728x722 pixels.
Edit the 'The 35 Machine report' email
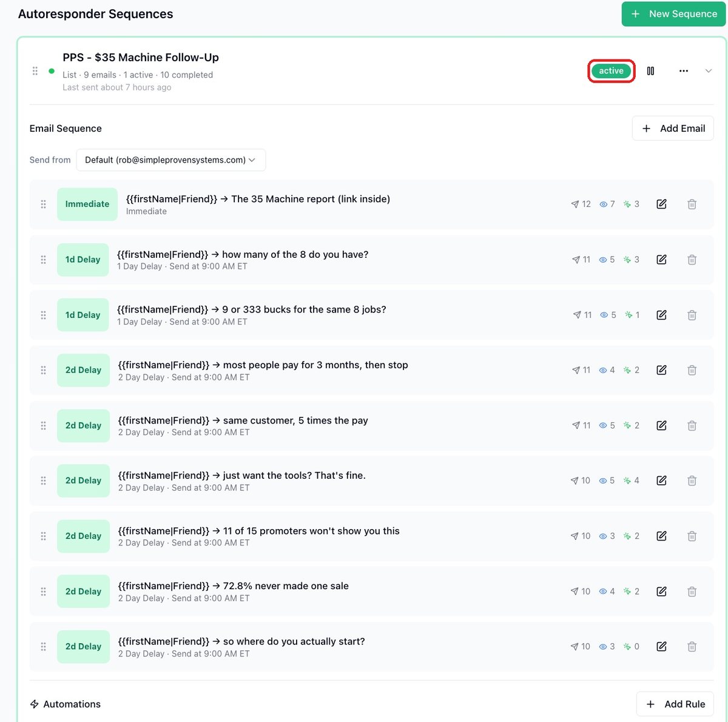coord(662,204)
